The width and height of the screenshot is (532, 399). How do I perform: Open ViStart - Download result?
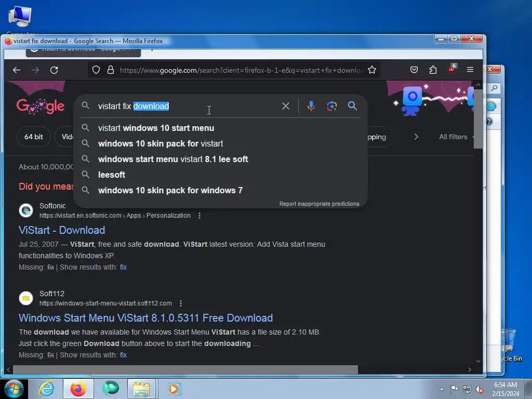coord(62,230)
